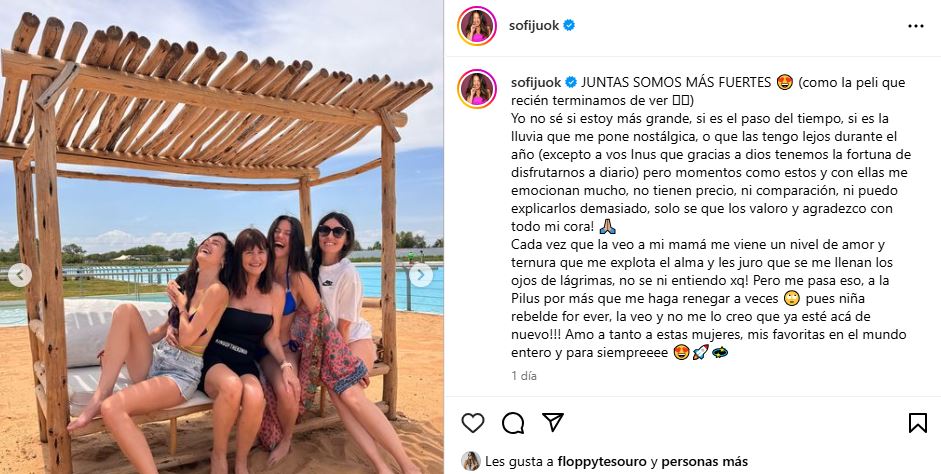Advance to next photo with right arrow
Image resolution: width=941 pixels, height=474 pixels.
pyautogui.click(x=421, y=275)
